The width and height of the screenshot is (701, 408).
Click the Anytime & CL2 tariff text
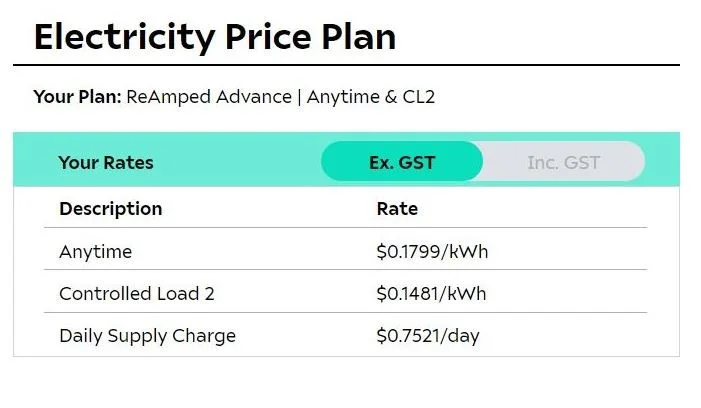pos(371,97)
